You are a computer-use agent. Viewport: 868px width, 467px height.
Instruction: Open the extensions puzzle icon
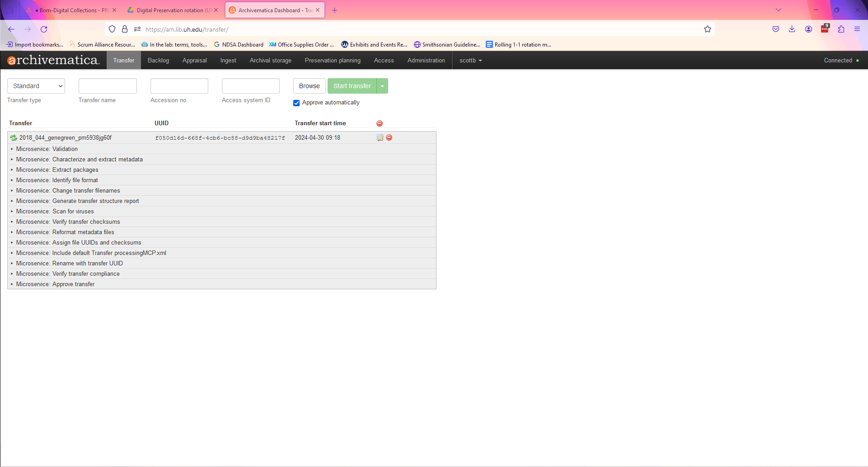[x=841, y=29]
